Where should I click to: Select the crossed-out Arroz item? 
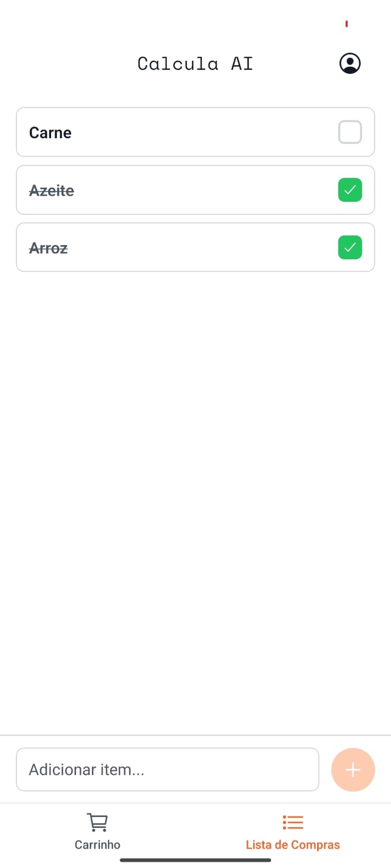tap(163, 247)
